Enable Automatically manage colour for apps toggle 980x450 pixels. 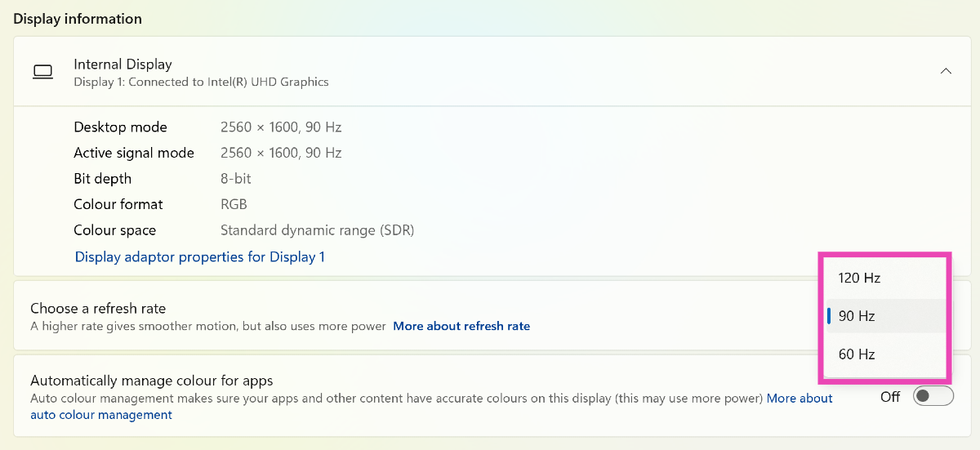point(933,396)
